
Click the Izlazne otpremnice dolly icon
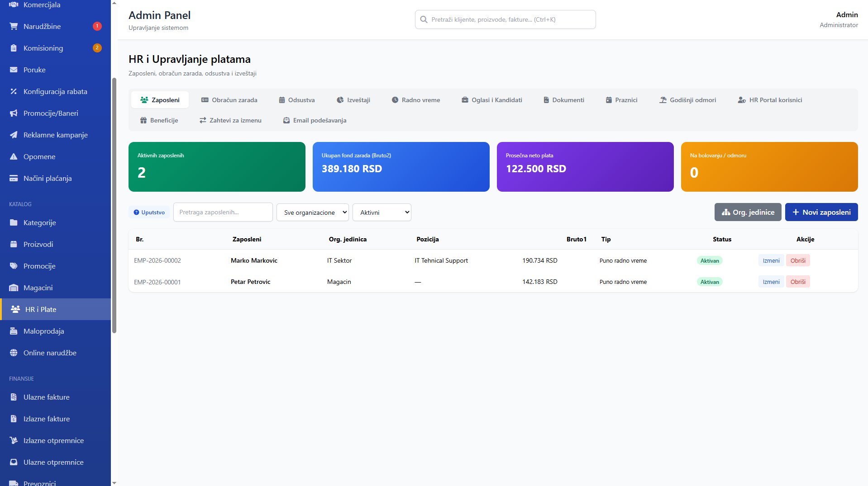click(x=14, y=440)
